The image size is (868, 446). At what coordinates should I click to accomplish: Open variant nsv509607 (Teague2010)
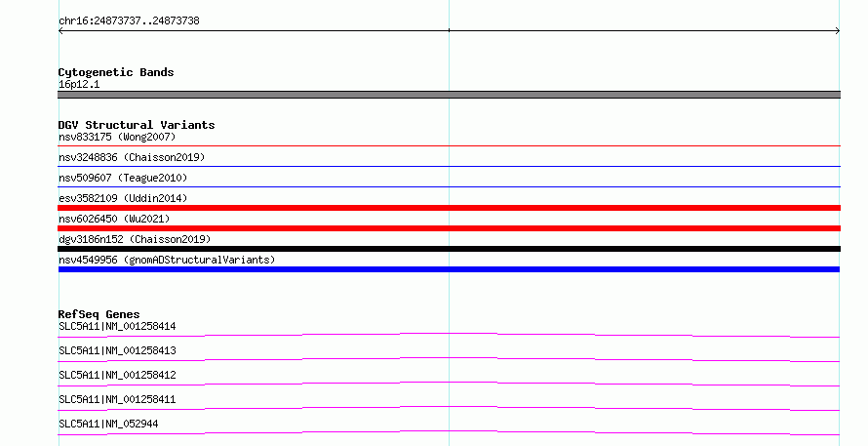click(x=123, y=178)
